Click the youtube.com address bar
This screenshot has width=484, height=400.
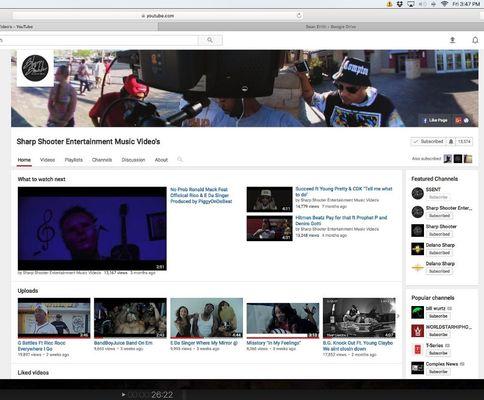(x=157, y=16)
